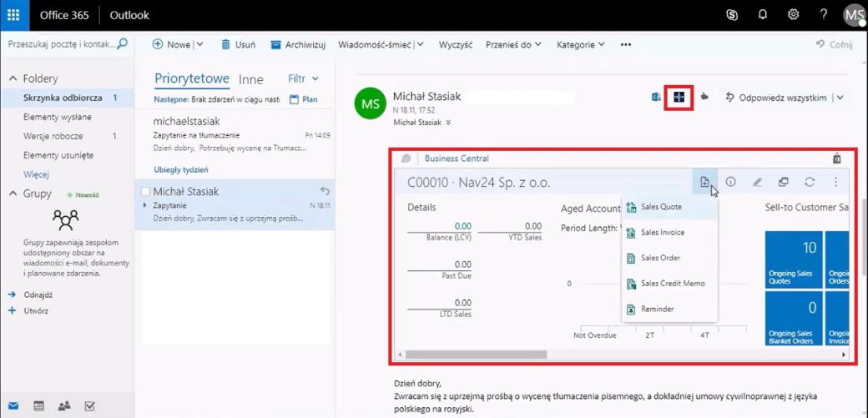Screen dimensions: 868x418
Task: Open the notifications bell
Action: point(762,15)
